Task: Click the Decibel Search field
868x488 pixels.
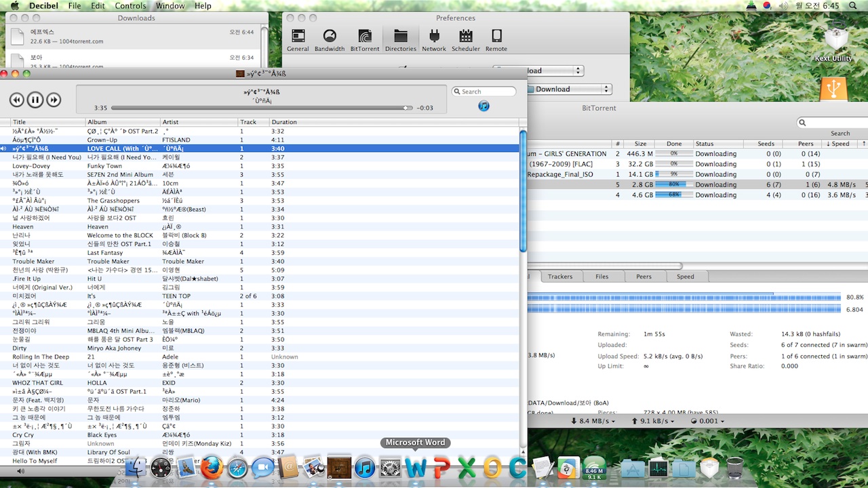Action: (484, 91)
